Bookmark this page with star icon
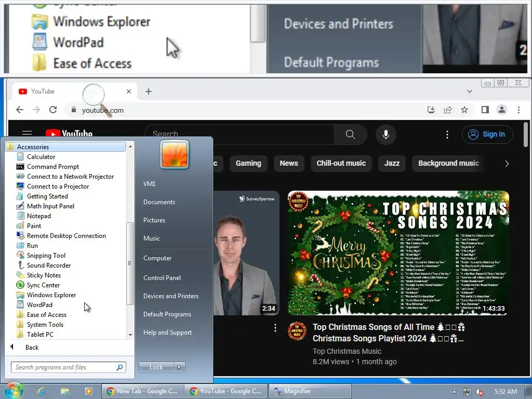Viewport: 532px width, 399px height. [x=464, y=110]
